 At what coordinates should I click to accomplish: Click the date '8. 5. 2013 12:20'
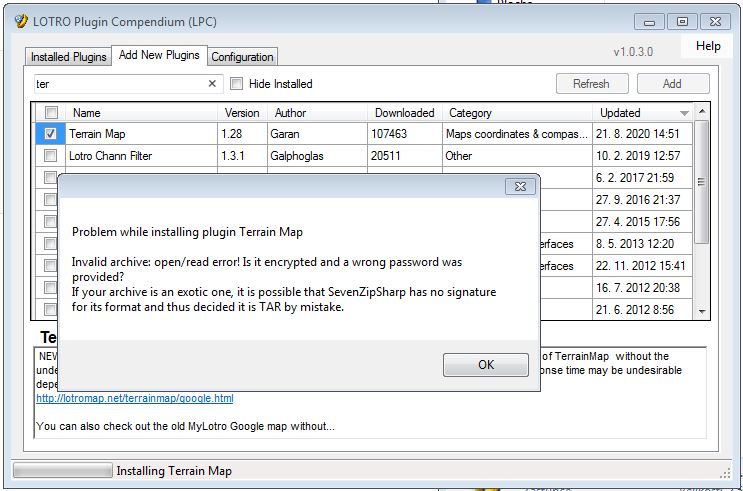click(634, 244)
